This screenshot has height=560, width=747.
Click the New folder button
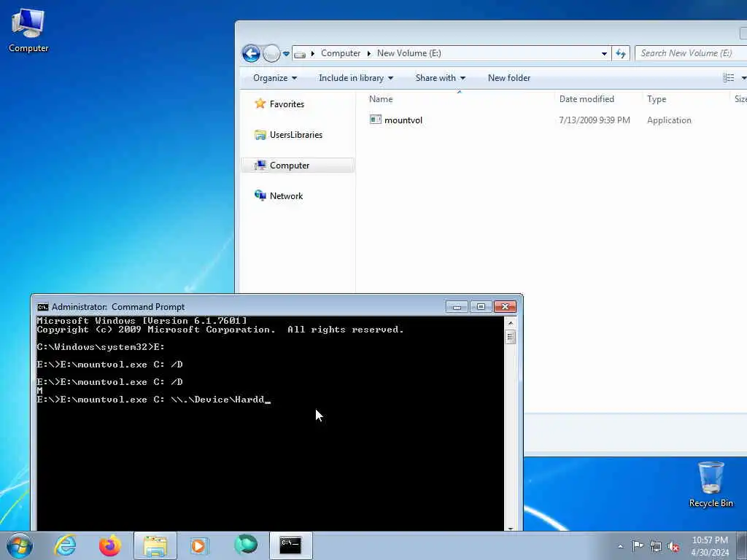click(x=508, y=78)
